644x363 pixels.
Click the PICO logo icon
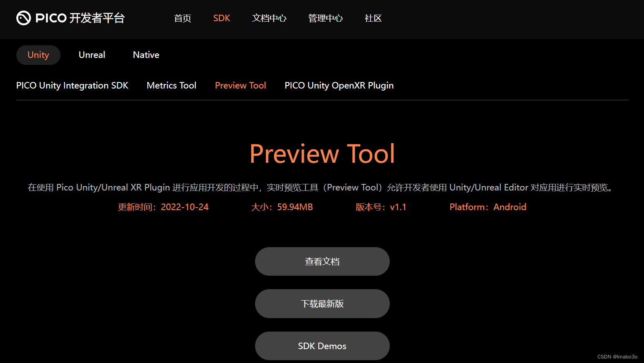click(24, 18)
